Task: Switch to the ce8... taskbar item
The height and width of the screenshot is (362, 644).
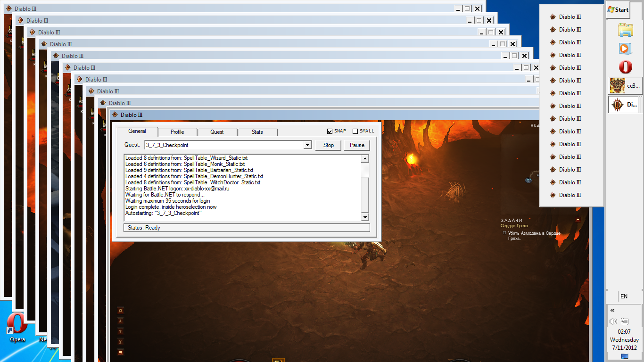Action: pyautogui.click(x=625, y=86)
